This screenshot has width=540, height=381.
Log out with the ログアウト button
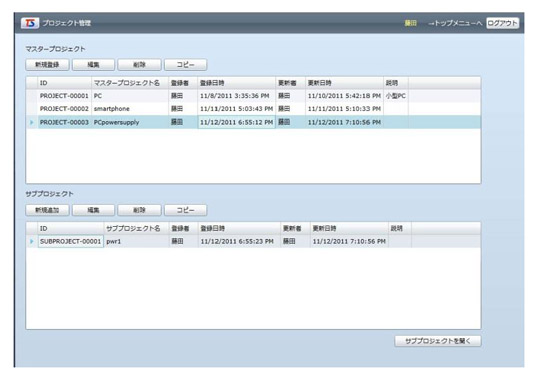502,23
